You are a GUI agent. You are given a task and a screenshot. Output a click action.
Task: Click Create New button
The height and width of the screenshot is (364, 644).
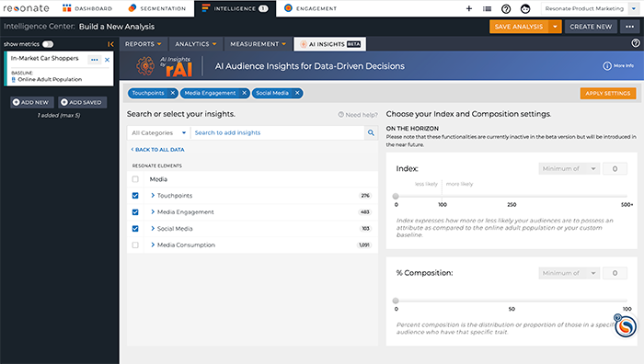(591, 27)
